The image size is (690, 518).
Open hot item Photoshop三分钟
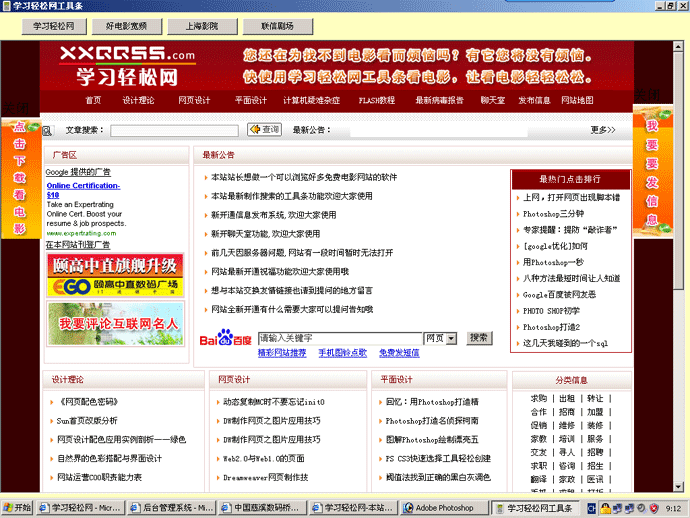(553, 214)
